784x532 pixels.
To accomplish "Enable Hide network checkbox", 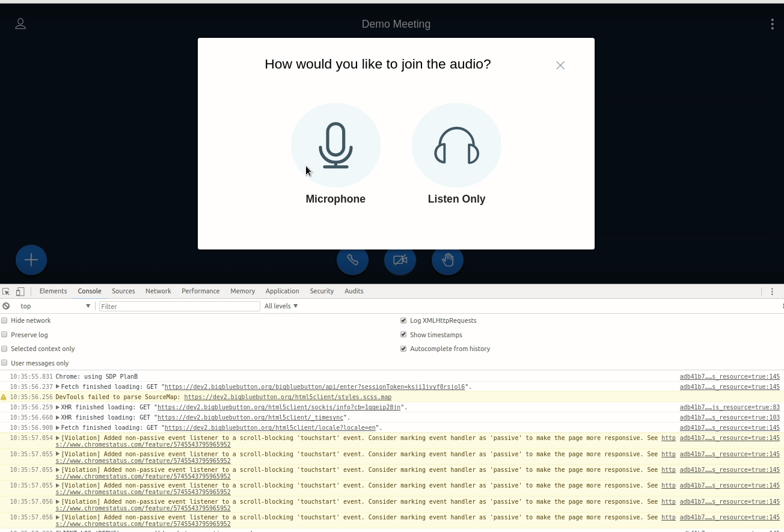I will [4, 320].
